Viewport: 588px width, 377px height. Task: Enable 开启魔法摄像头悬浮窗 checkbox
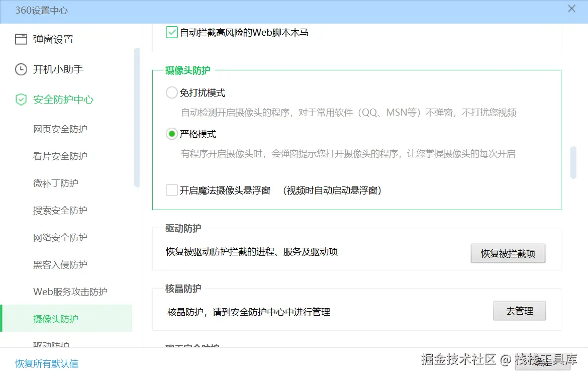(172, 190)
